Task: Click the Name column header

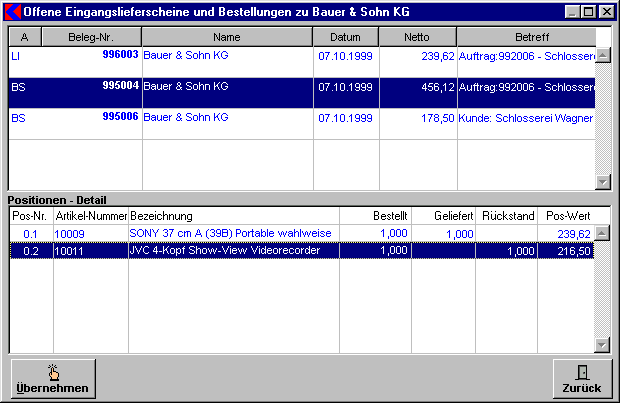Action: point(227,36)
